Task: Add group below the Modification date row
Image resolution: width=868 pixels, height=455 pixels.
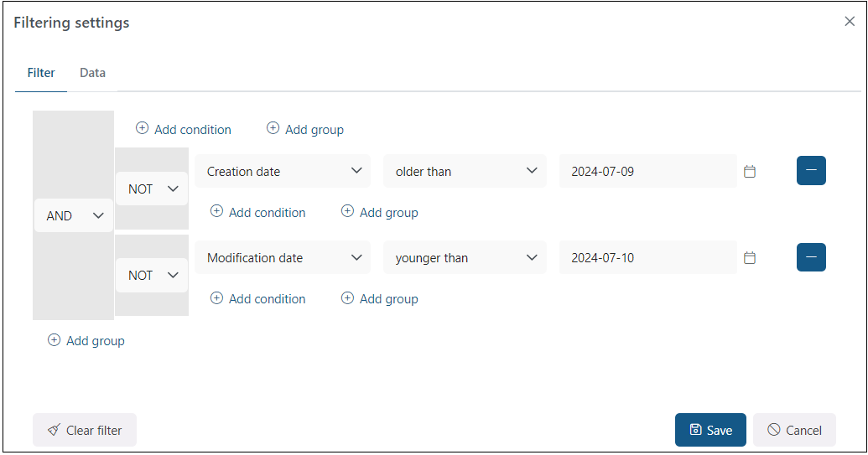Action: [x=380, y=298]
